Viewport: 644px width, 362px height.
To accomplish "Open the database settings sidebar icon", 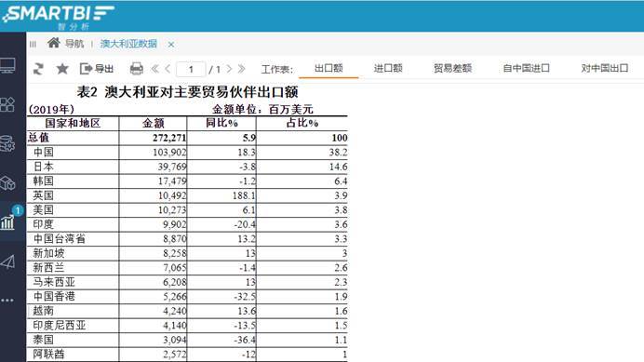I will (x=7, y=143).
